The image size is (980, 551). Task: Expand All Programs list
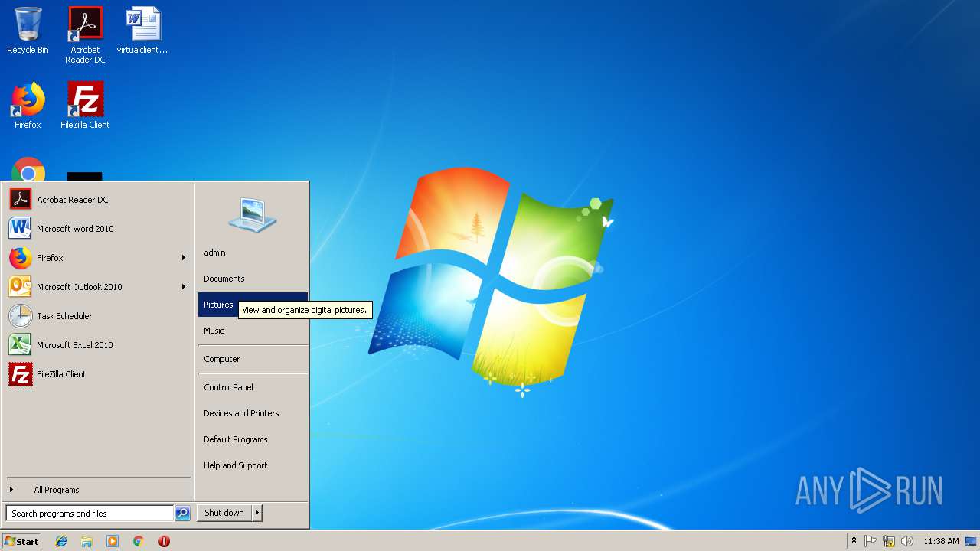(97, 490)
